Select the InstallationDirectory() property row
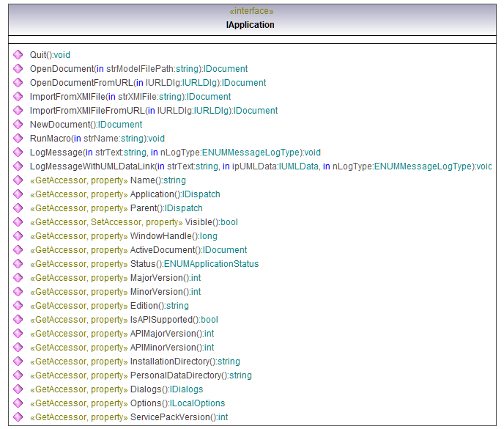Viewport: 504px width, 429px height. 183,362
